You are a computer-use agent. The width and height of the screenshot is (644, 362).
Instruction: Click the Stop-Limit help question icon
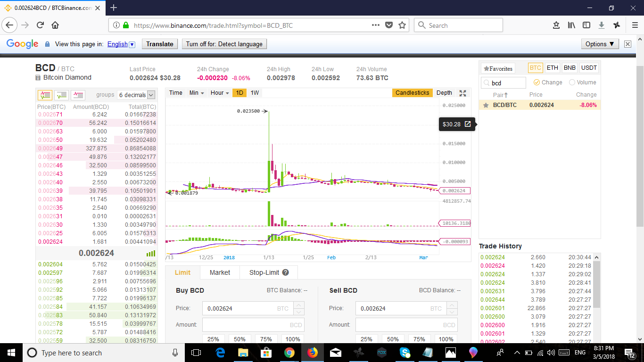[x=285, y=272]
